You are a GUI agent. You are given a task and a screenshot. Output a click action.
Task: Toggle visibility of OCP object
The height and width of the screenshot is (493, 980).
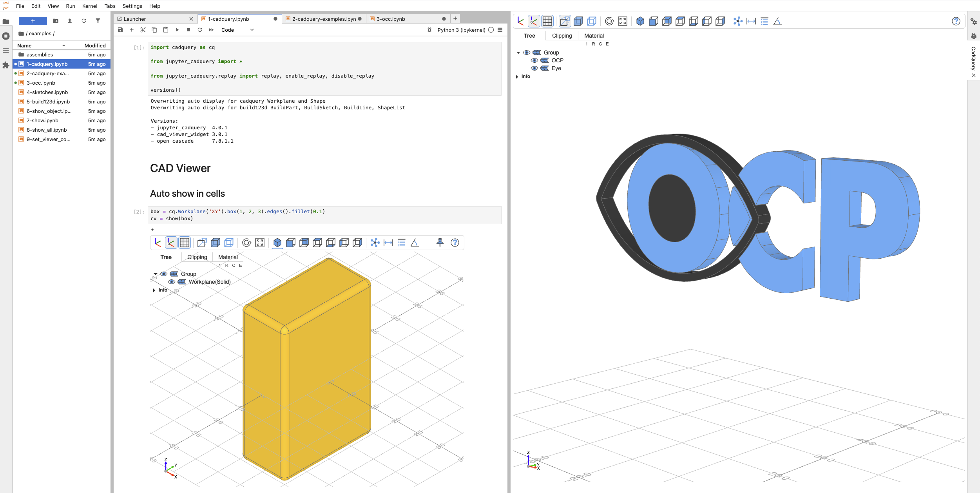pos(534,60)
